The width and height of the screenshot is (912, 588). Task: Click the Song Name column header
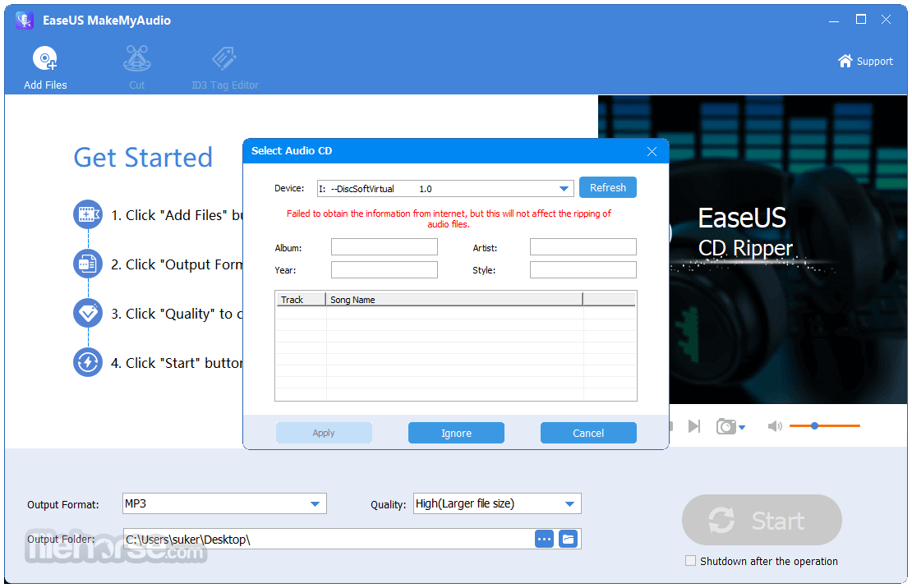pos(454,300)
